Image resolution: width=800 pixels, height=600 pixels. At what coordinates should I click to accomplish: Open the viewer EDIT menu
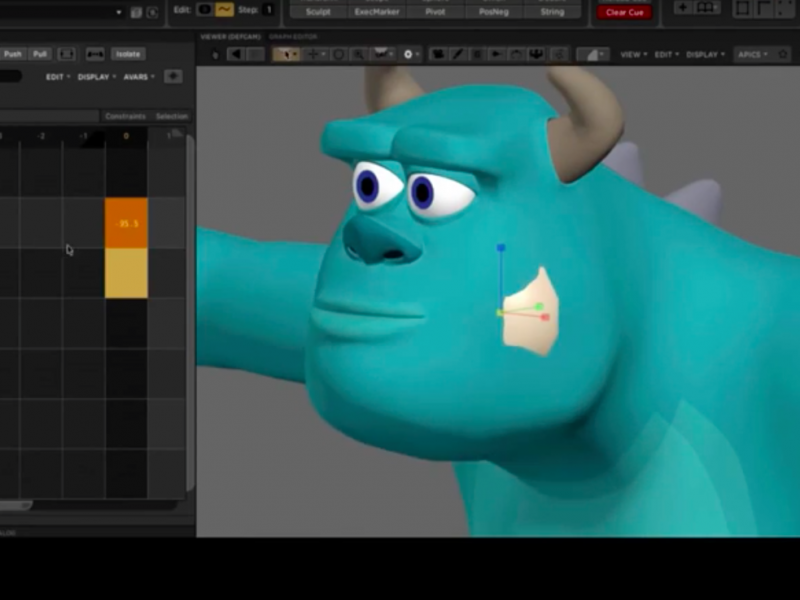[x=666, y=55]
